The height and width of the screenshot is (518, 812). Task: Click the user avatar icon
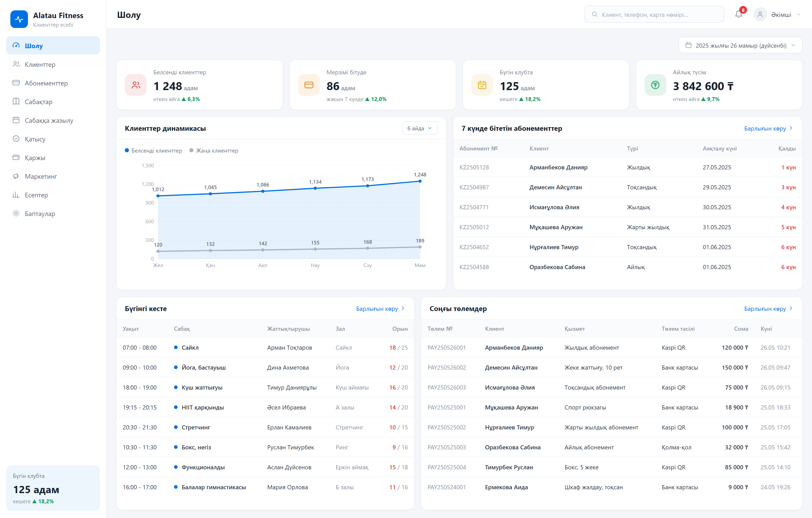pyautogui.click(x=760, y=15)
